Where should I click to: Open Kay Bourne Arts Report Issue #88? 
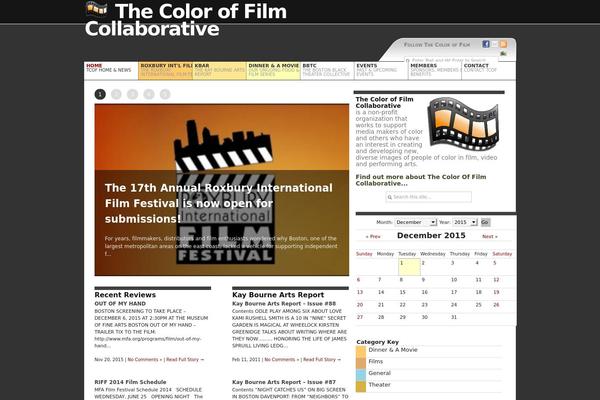coord(284,304)
